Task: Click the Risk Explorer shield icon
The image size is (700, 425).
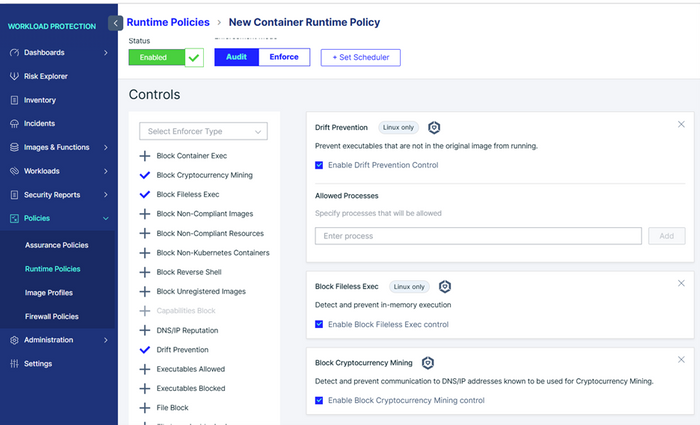Action: (14, 76)
